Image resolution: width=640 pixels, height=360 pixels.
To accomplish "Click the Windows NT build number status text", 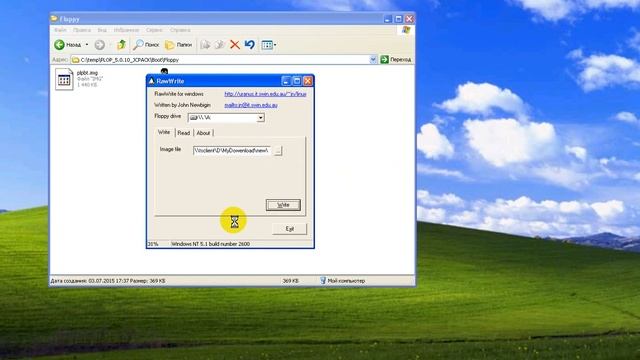I will point(211,244).
